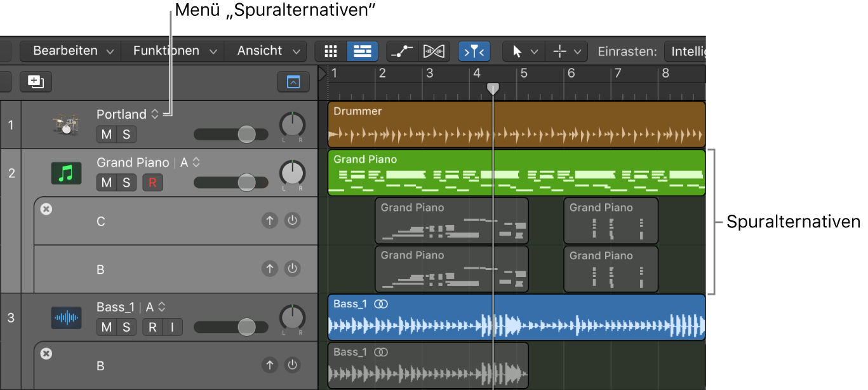The image size is (868, 390).
Task: Click the Grand Piano pan knob
Action: point(291,173)
